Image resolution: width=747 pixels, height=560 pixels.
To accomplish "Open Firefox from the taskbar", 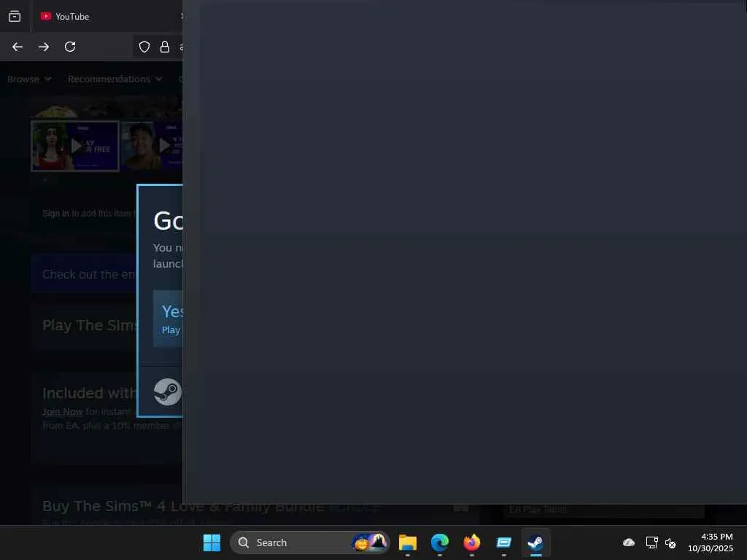I will [472, 542].
